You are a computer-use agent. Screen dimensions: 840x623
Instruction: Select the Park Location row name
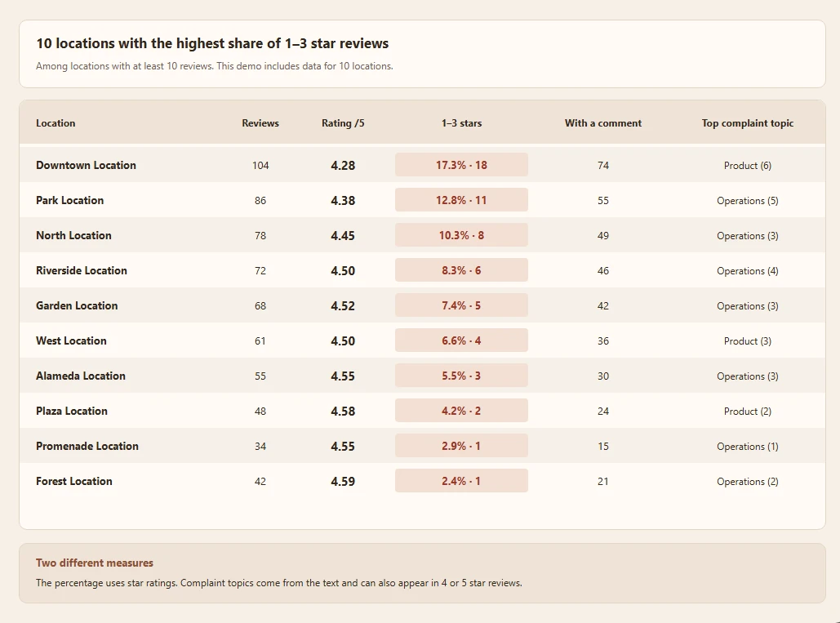coord(69,200)
